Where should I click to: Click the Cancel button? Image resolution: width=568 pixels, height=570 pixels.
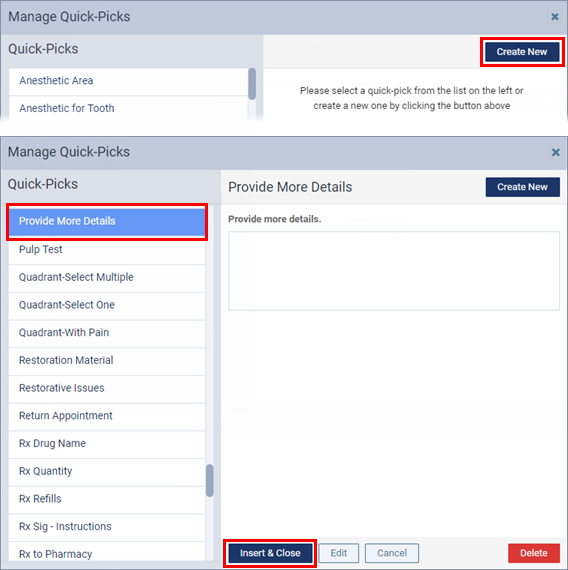pyautogui.click(x=392, y=553)
